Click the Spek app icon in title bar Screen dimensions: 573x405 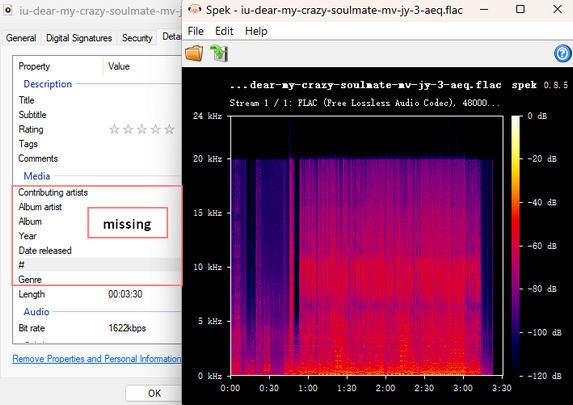[194, 10]
